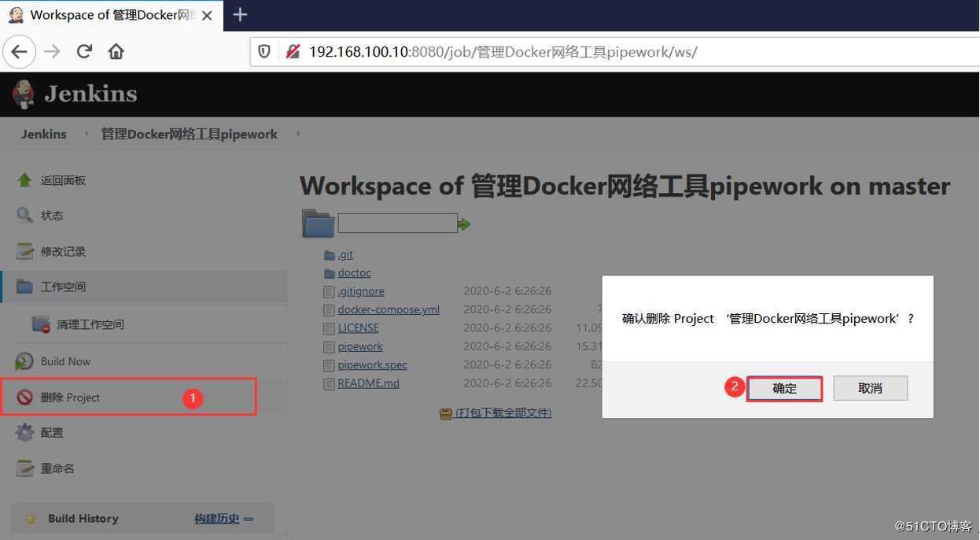Expand the breadcrumb arrow after pipework project
980x540 pixels.
point(298,134)
